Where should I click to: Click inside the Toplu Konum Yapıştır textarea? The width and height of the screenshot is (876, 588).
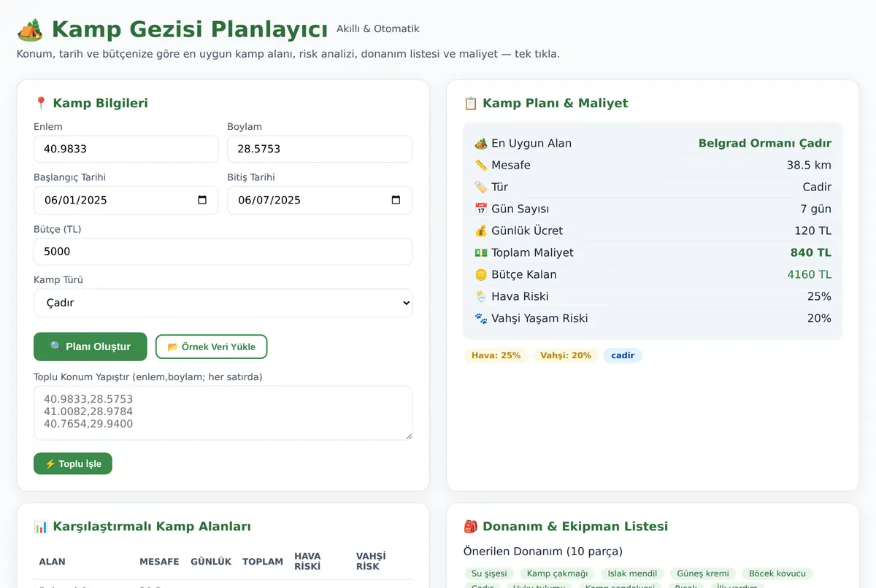223,413
